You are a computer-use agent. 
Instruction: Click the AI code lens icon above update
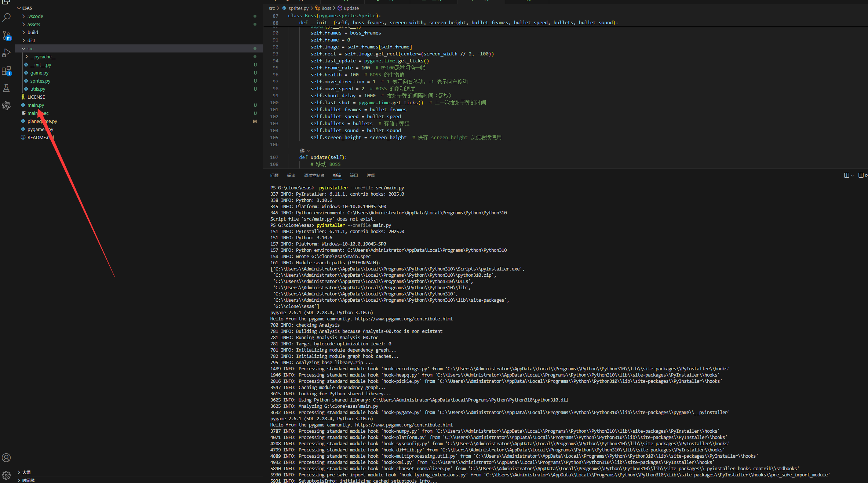[x=302, y=151]
